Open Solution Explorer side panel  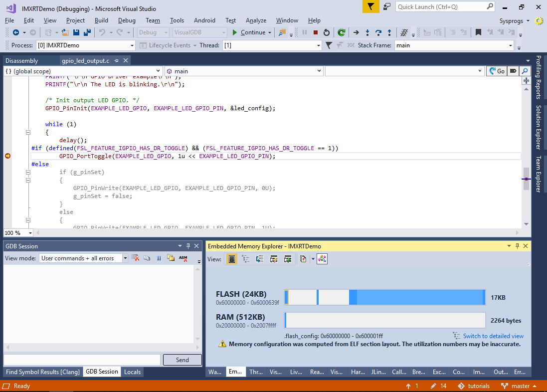(x=539, y=127)
